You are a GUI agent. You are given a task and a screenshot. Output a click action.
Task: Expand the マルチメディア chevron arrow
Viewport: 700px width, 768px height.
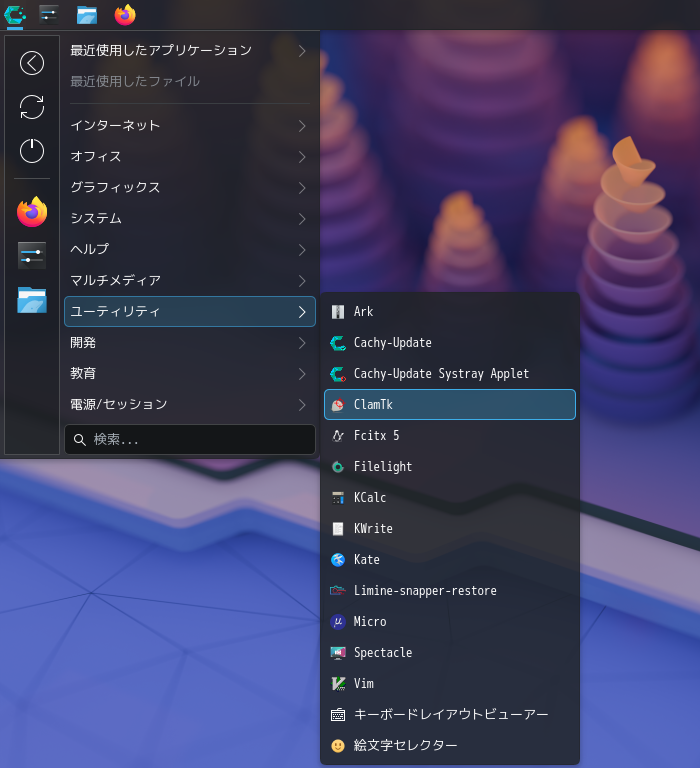tap(302, 281)
